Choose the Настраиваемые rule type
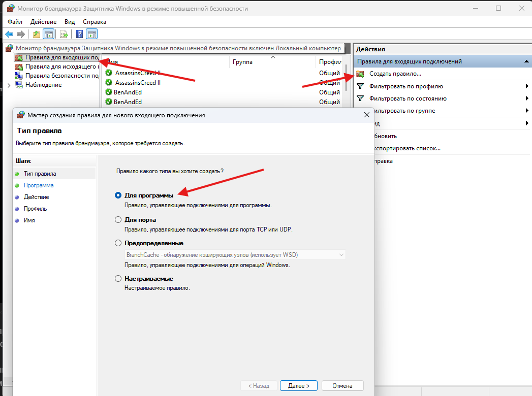This screenshot has height=396, width=532. click(x=118, y=279)
